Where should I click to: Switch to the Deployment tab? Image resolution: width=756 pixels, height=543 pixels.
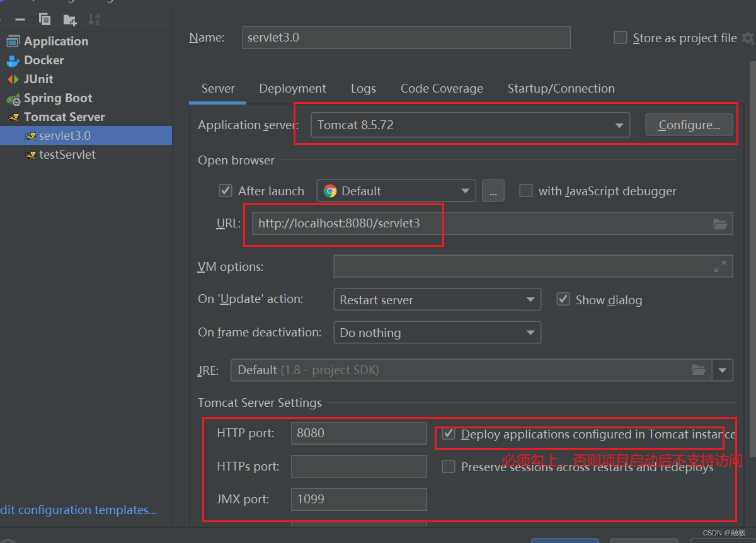(292, 89)
